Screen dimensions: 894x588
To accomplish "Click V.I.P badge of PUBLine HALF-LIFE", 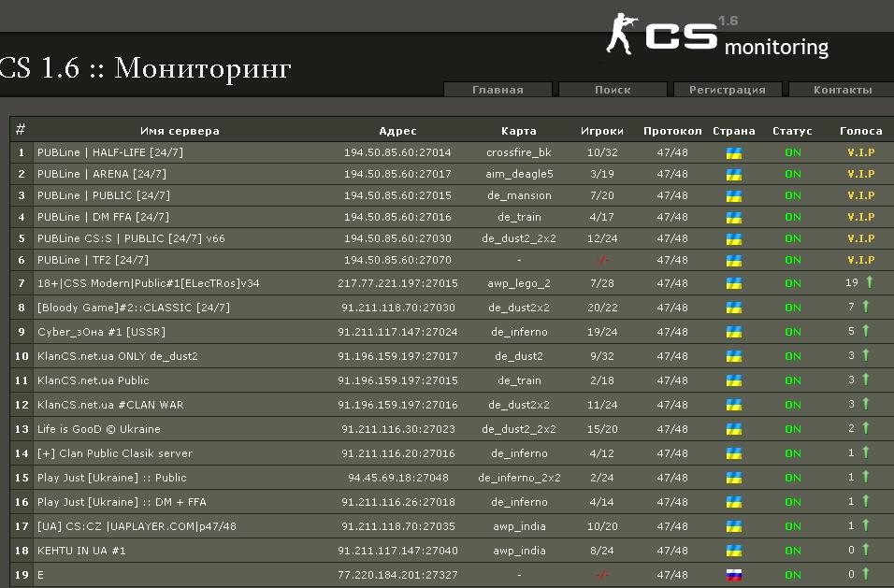I will click(861, 152).
